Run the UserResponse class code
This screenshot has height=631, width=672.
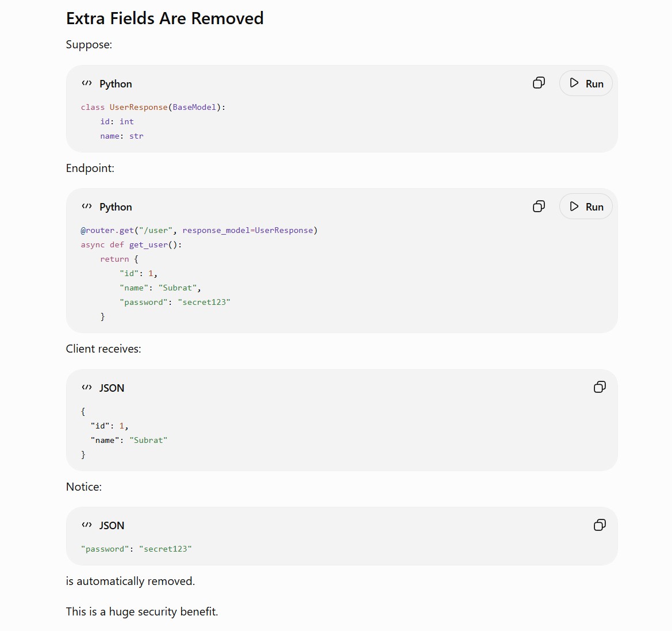(586, 83)
